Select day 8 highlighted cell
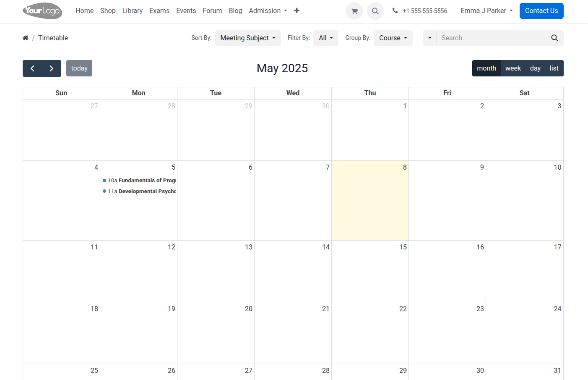This screenshot has width=588, height=380. 370,200
